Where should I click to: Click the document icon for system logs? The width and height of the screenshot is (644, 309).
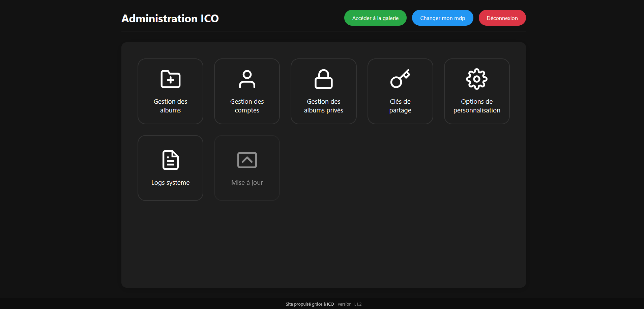point(170,160)
